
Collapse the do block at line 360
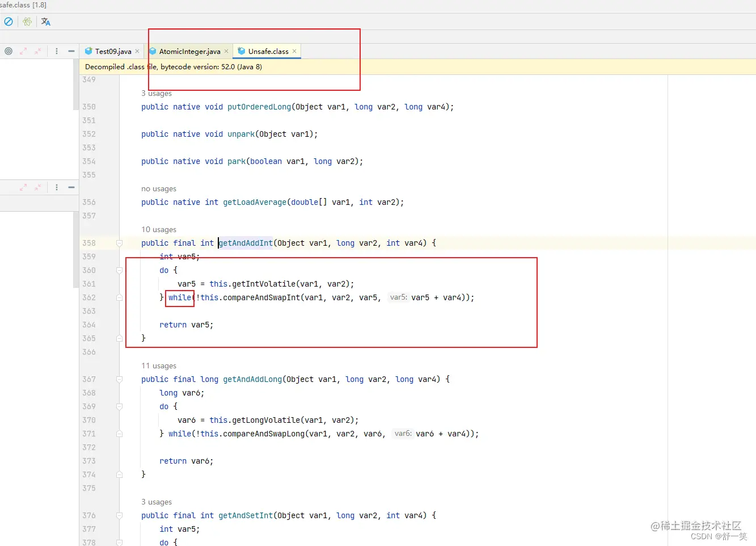pos(119,270)
